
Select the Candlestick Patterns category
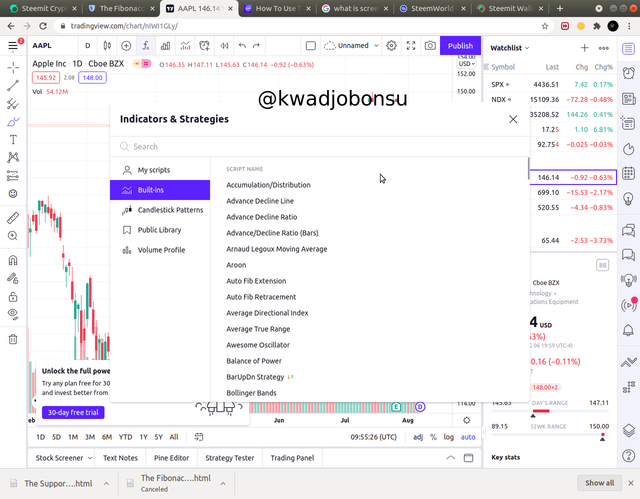coord(160,210)
